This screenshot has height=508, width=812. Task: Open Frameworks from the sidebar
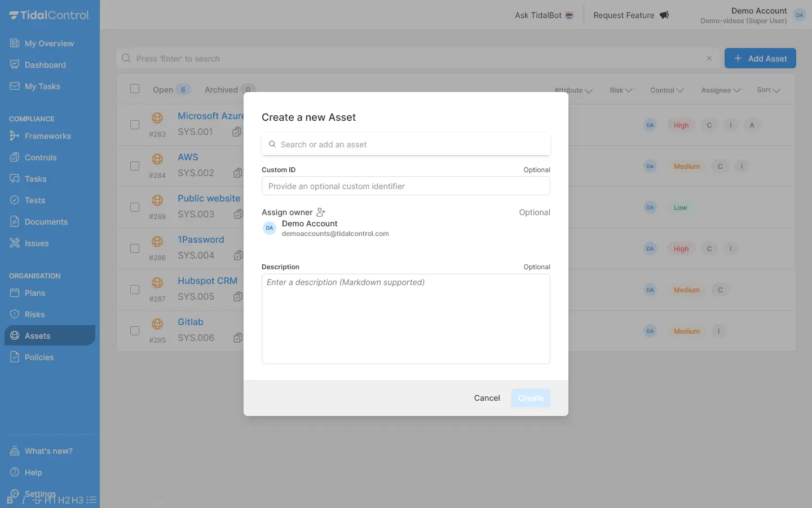(x=47, y=136)
